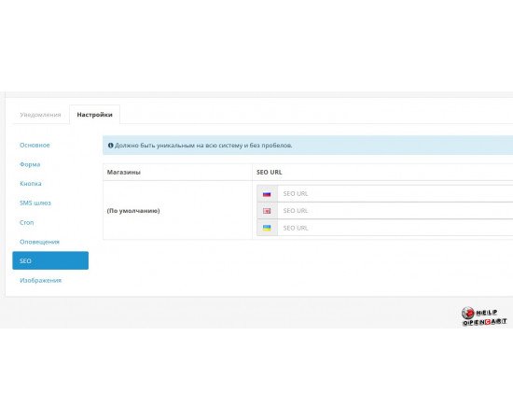This screenshot has height=420, width=513.
Task: Click the English flag language icon
Action: pyautogui.click(x=267, y=211)
